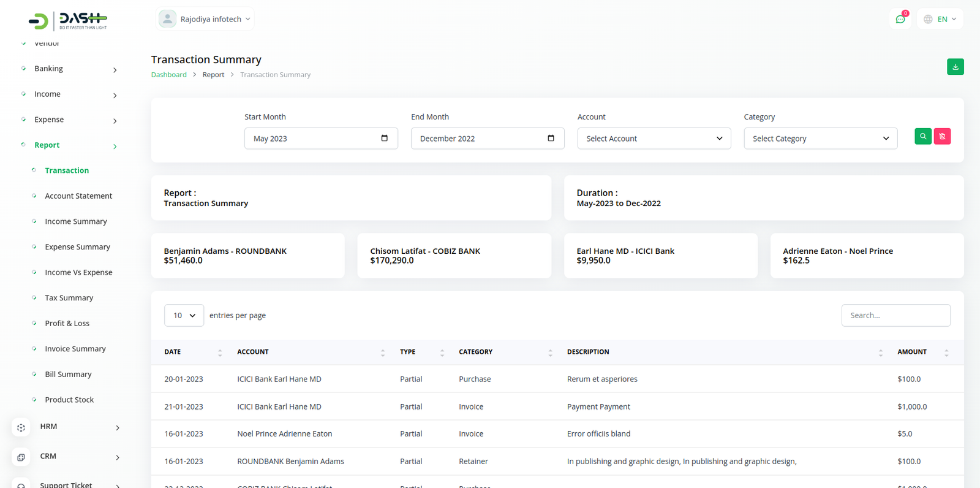Open the Select Category dropdown

tap(820, 139)
